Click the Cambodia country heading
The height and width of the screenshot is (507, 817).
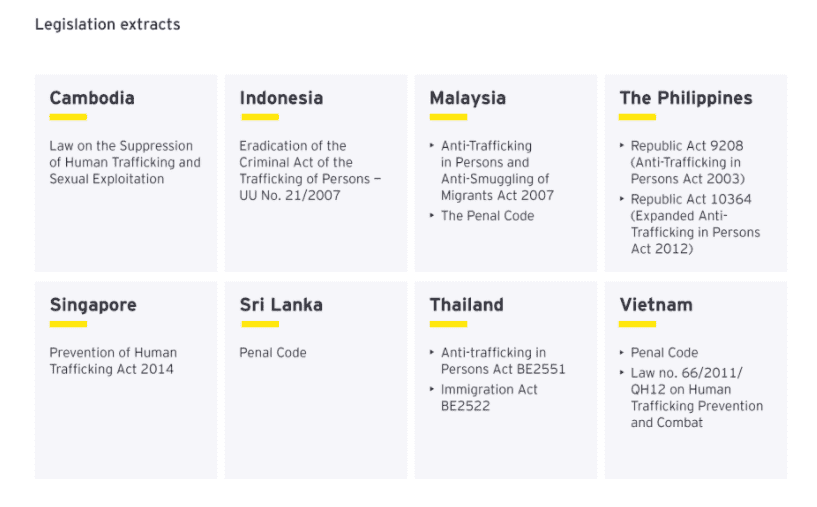pyautogui.click(x=92, y=98)
